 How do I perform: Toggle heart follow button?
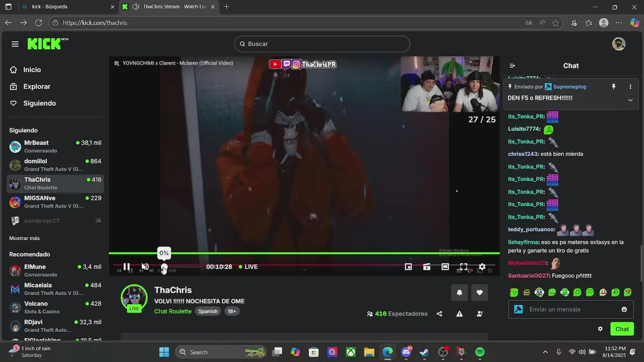[479, 293]
